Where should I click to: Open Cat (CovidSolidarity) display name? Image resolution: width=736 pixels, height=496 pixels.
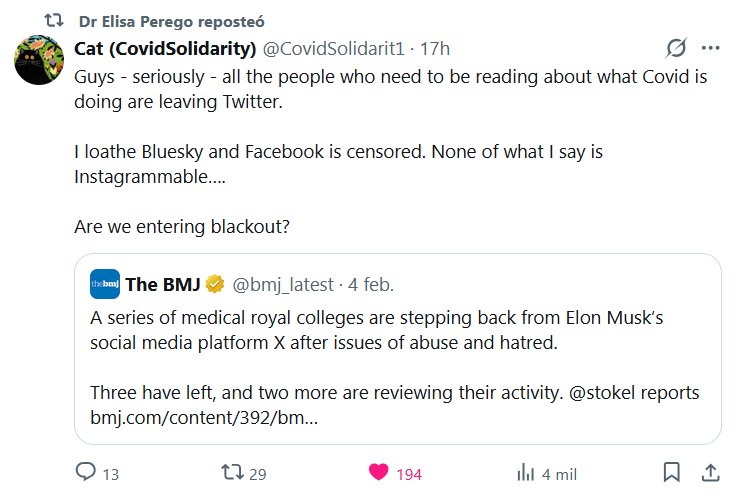165,49
